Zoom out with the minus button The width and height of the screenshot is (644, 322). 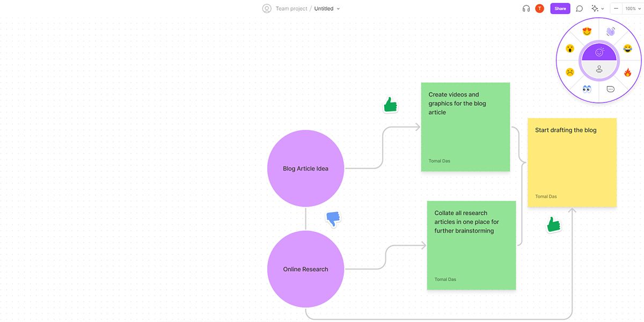tap(616, 9)
